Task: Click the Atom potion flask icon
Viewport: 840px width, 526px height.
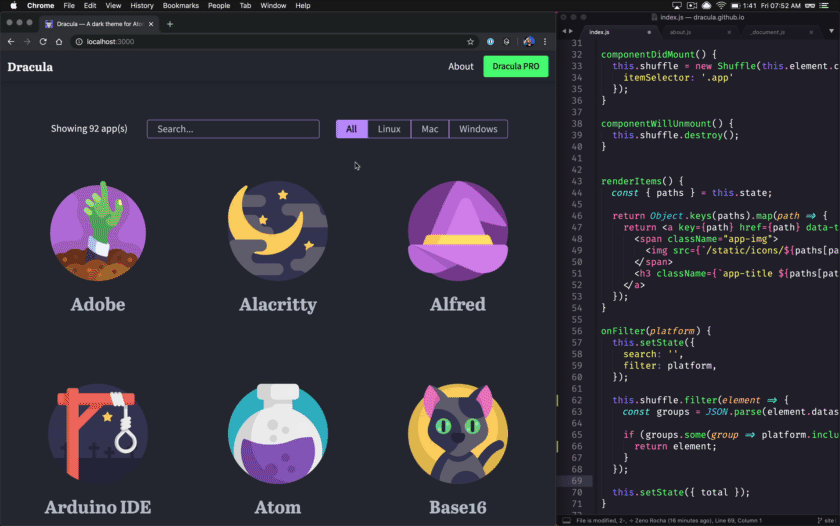Action: (277, 433)
